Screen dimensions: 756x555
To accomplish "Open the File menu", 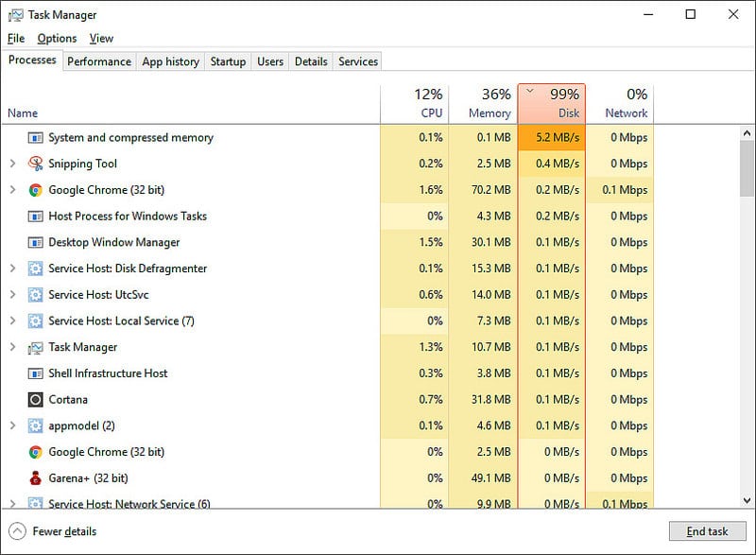I will (x=16, y=38).
